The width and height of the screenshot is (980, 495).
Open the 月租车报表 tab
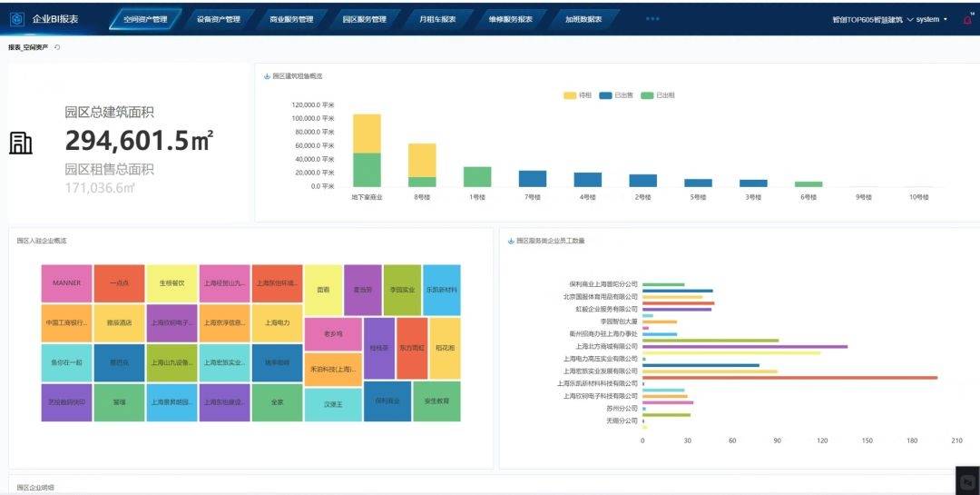coord(436,19)
